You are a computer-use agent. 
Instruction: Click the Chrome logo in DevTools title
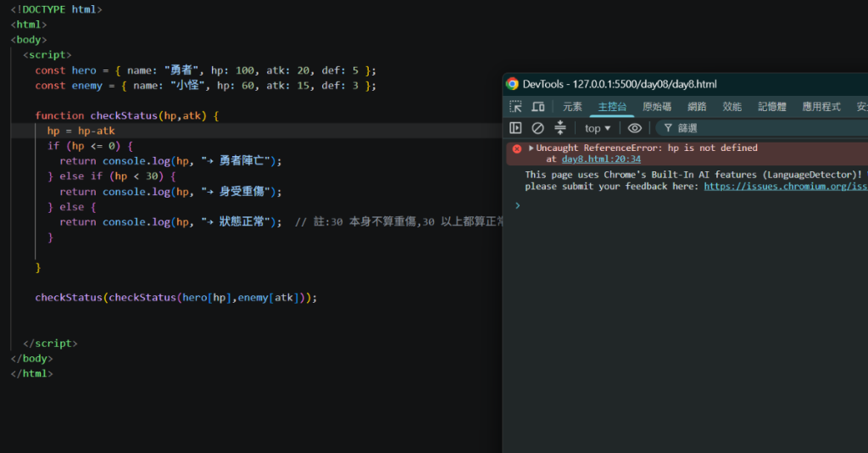coord(513,84)
